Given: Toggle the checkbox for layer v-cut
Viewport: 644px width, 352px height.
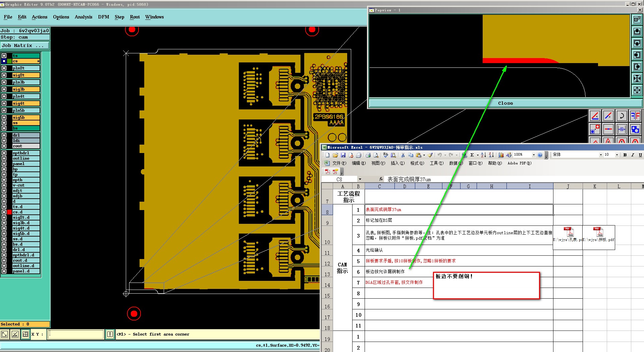Looking at the screenshot, I should (4, 185).
